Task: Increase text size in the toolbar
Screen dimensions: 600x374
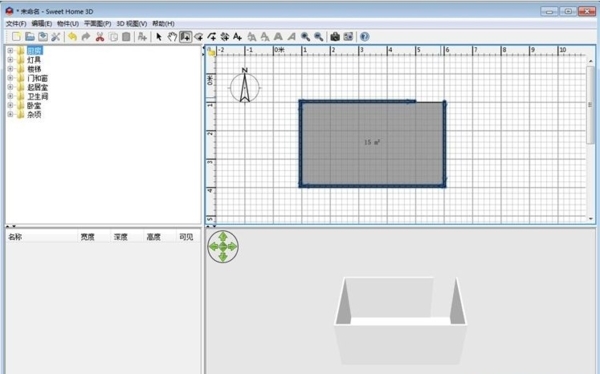Action: coord(251,37)
